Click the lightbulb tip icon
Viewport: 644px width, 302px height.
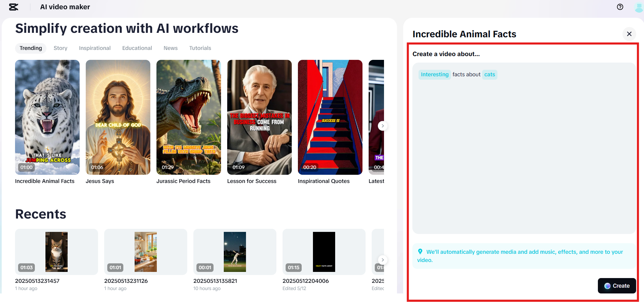tap(420, 252)
